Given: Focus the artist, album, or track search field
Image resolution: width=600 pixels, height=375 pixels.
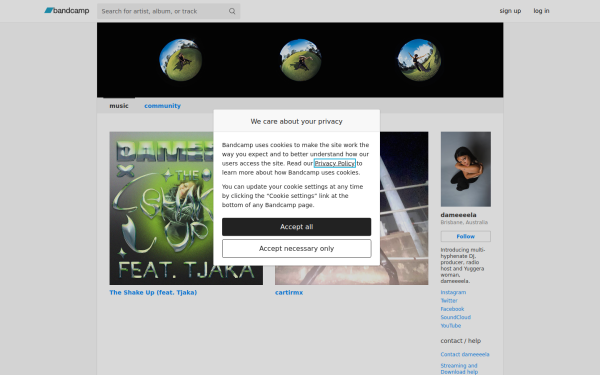Looking at the screenshot, I should (x=168, y=11).
